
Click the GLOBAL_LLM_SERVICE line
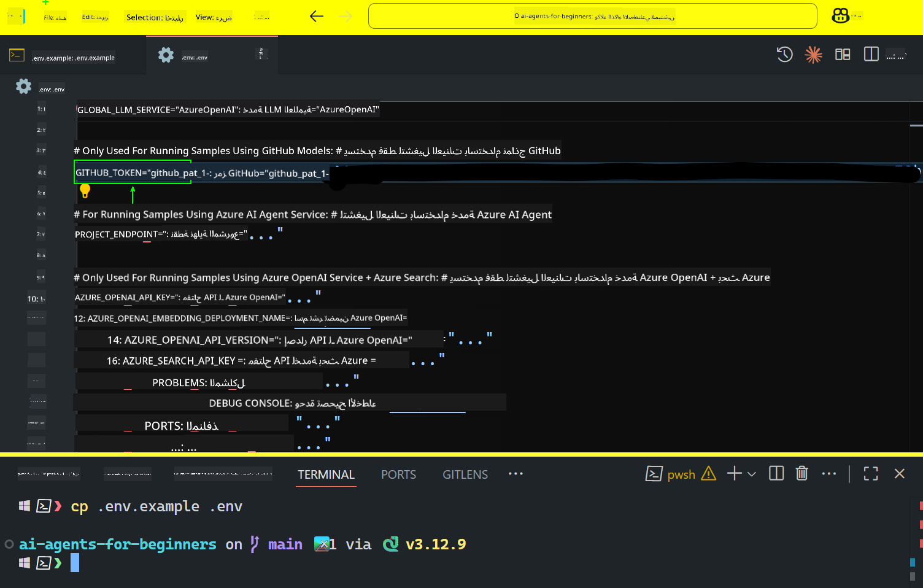[228, 109]
